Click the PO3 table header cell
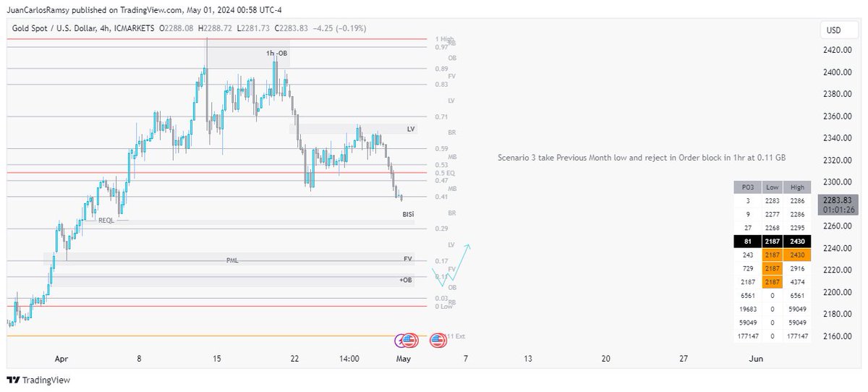 [x=748, y=187]
